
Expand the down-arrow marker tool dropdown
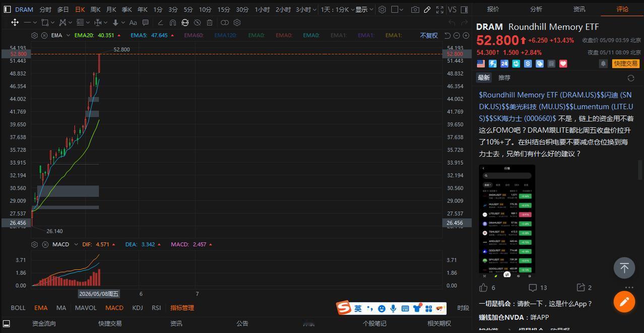[123, 22]
